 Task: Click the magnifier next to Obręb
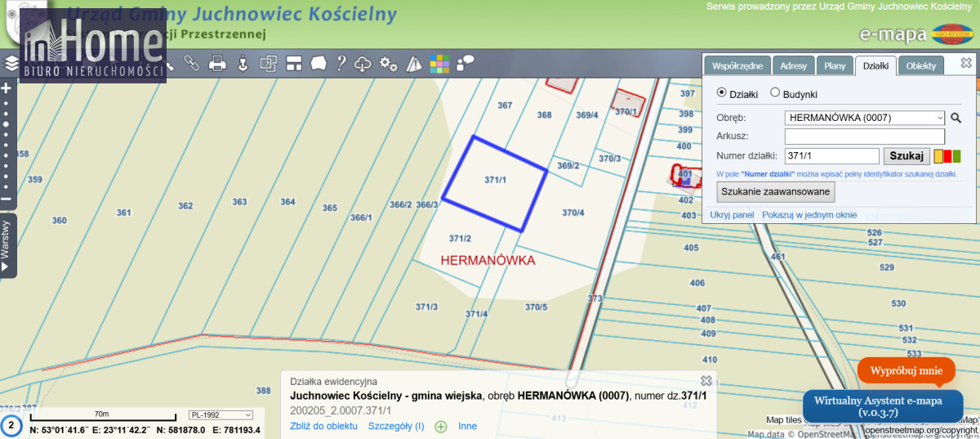pos(955,118)
